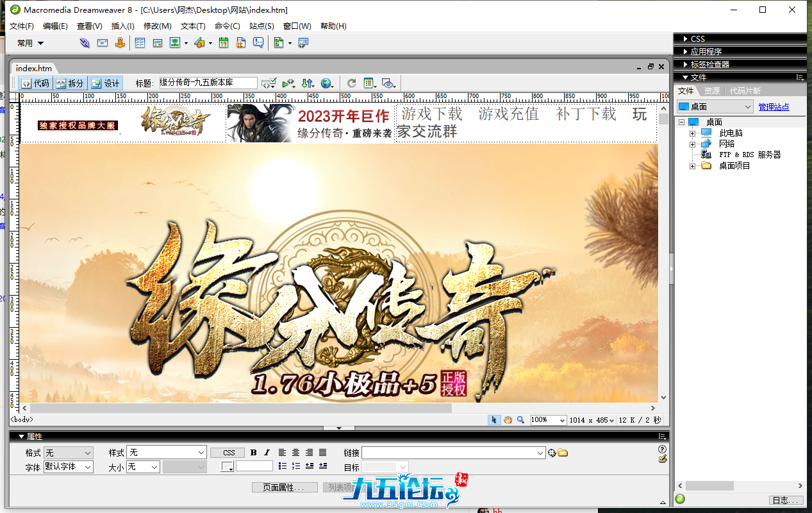Insert a Comment from toolbar
The width and height of the screenshot is (812, 513).
258,43
